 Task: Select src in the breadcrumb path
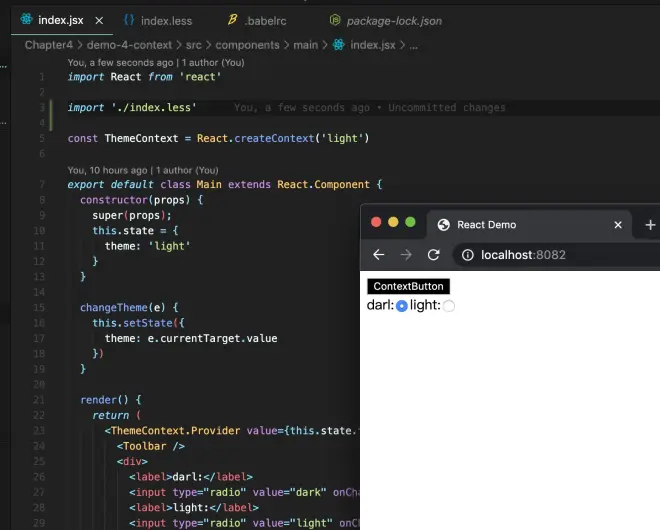pos(194,45)
